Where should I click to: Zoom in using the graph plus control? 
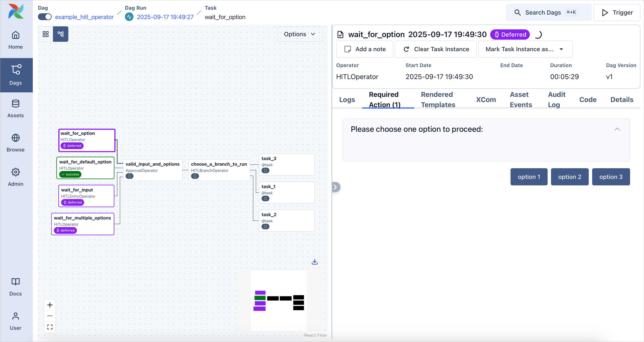click(50, 305)
